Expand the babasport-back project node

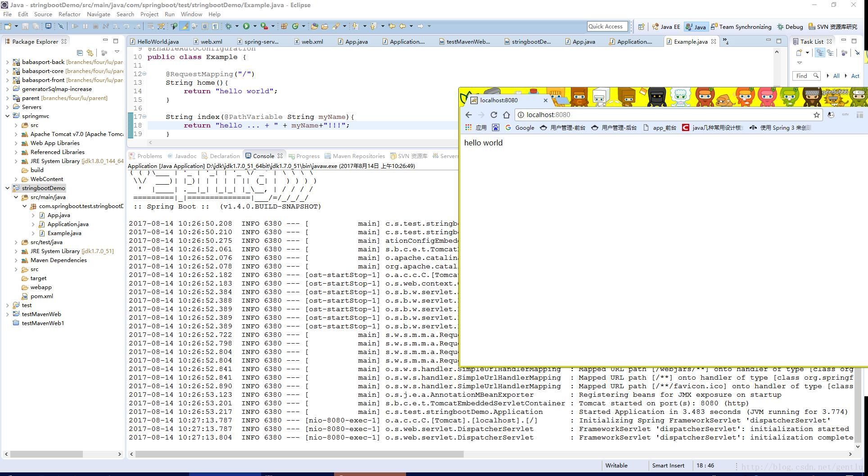pyautogui.click(x=8, y=62)
